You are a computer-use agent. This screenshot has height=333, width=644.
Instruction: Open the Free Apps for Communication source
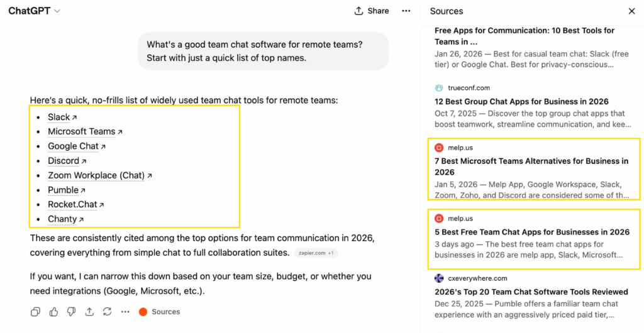pos(525,36)
